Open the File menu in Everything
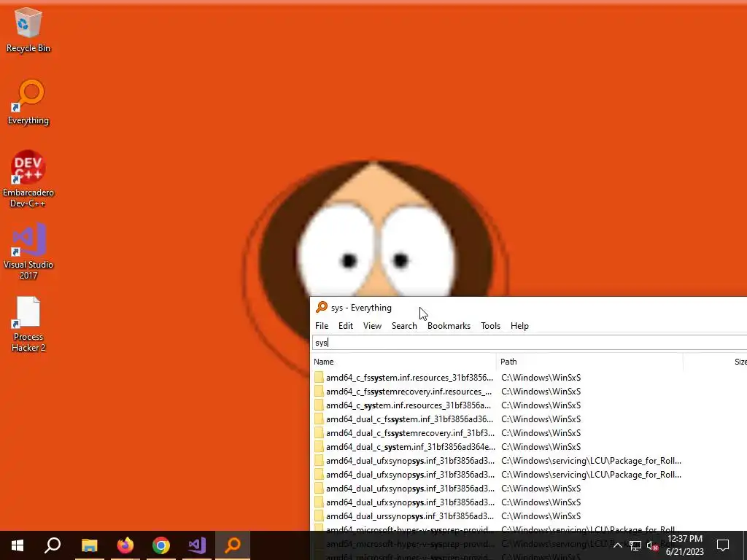Viewport: 747px width, 560px height. click(322, 326)
